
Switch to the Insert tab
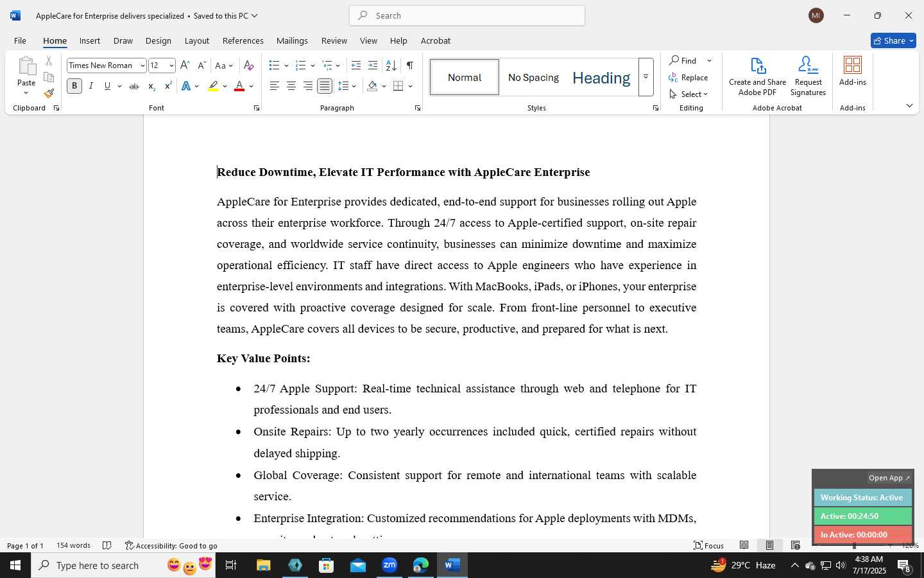[90, 40]
